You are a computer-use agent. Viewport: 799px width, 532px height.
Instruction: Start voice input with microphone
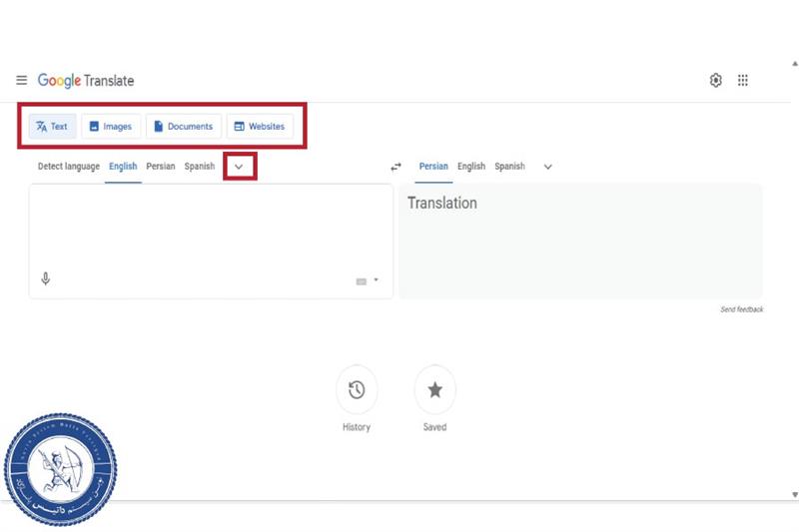45,279
